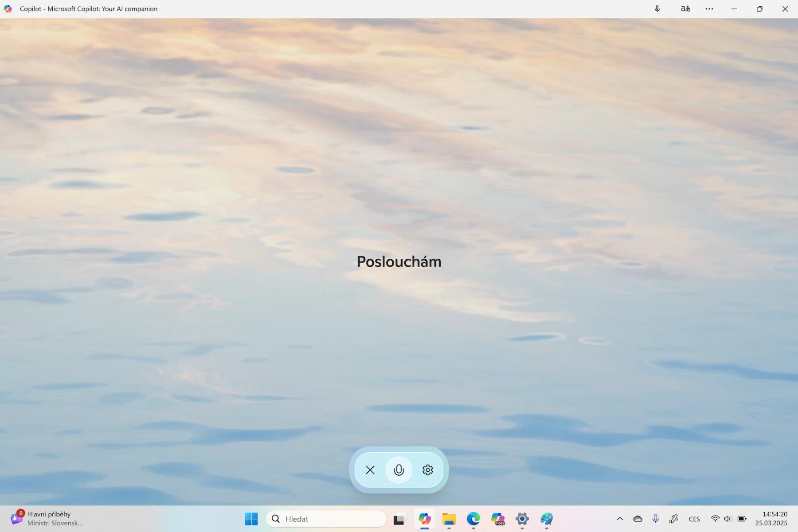Viewport: 798px width, 532px height.
Task: Select the Copilot app taskbar icon
Action: tap(424, 519)
